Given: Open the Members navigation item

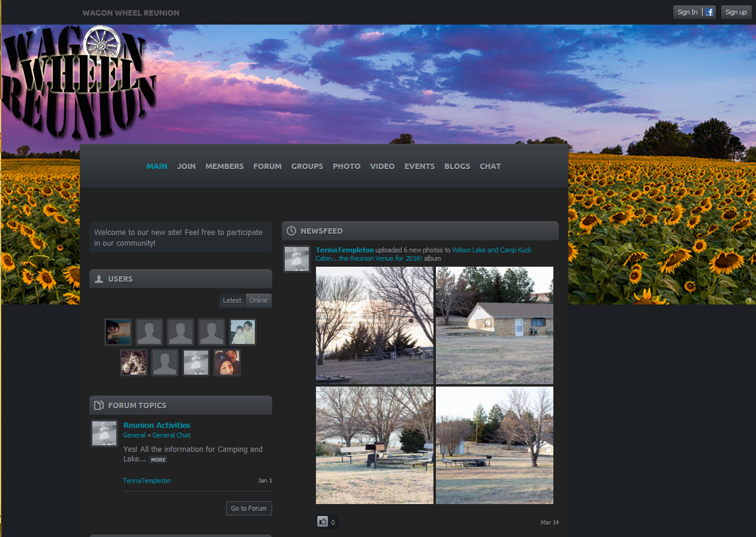Looking at the screenshot, I should 224,166.
